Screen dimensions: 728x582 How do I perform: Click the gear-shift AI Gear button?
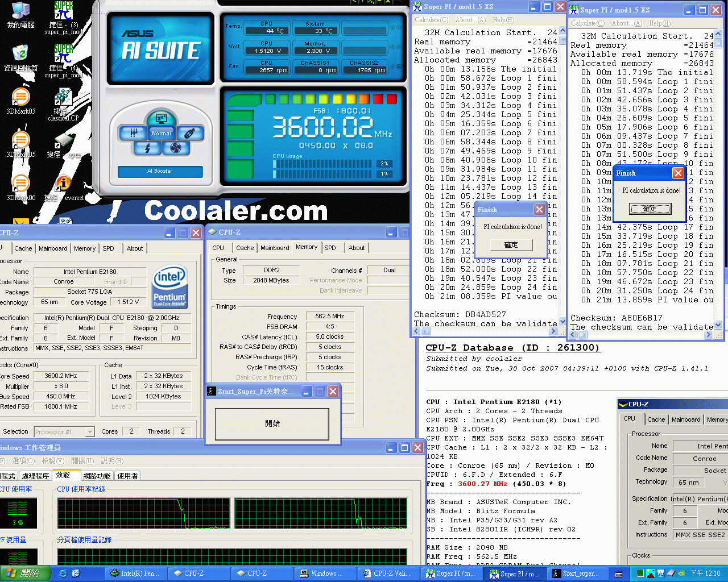(x=133, y=133)
